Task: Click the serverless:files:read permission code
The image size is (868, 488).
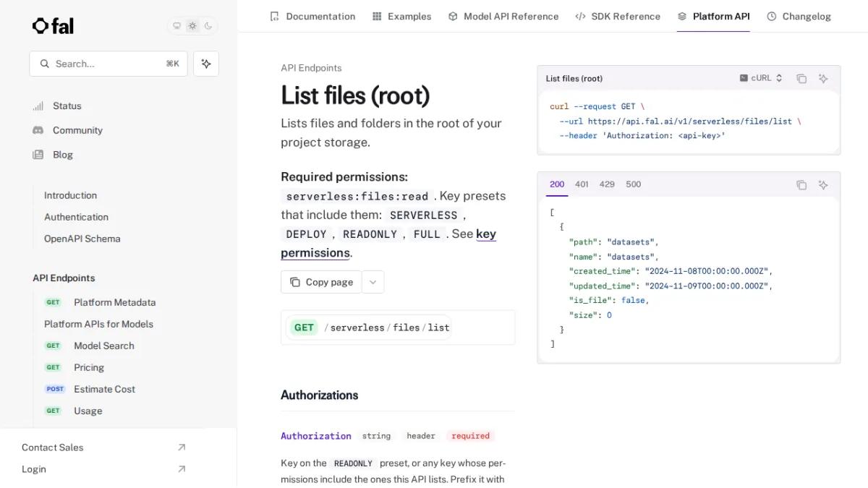Action: pos(357,196)
